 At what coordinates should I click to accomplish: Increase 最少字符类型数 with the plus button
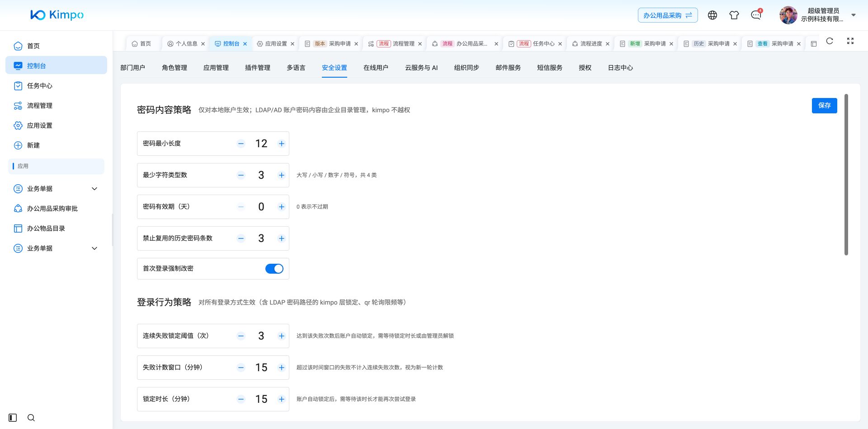pos(282,175)
